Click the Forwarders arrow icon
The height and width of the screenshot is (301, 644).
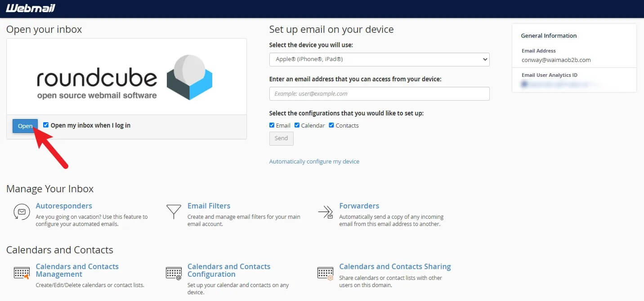pos(325,212)
